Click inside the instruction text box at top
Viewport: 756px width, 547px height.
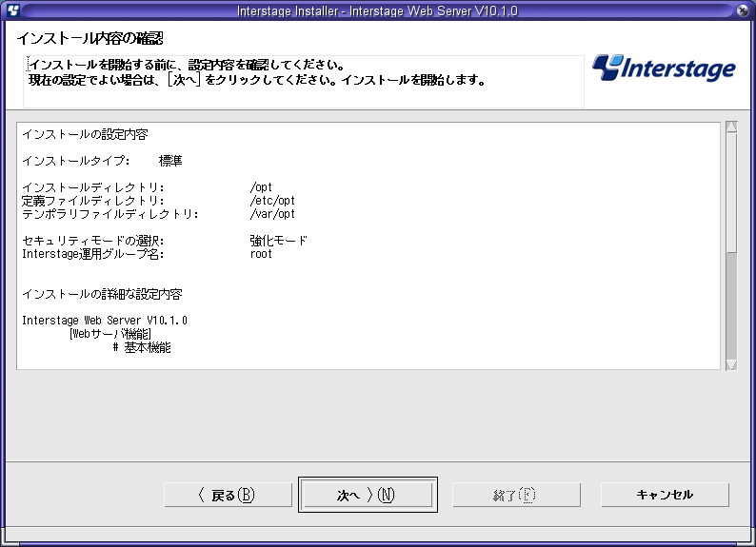click(x=304, y=82)
